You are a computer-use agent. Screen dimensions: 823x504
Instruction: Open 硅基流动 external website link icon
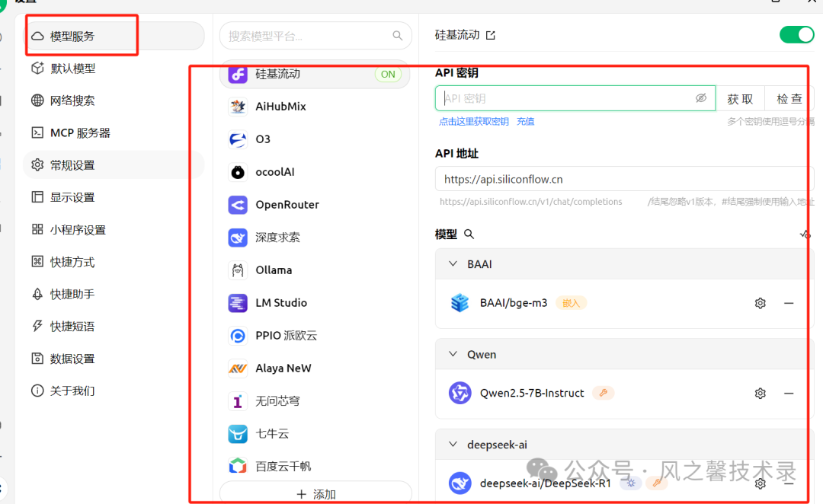tap(490, 35)
